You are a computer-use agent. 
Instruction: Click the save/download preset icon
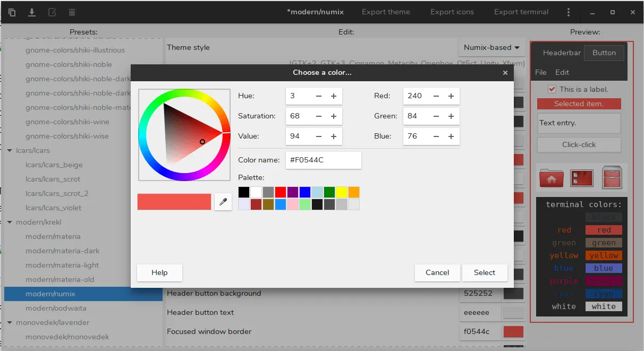pyautogui.click(x=32, y=12)
